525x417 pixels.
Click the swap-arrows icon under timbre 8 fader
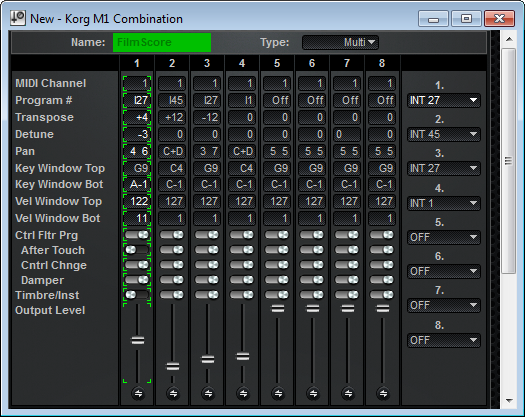(x=383, y=393)
